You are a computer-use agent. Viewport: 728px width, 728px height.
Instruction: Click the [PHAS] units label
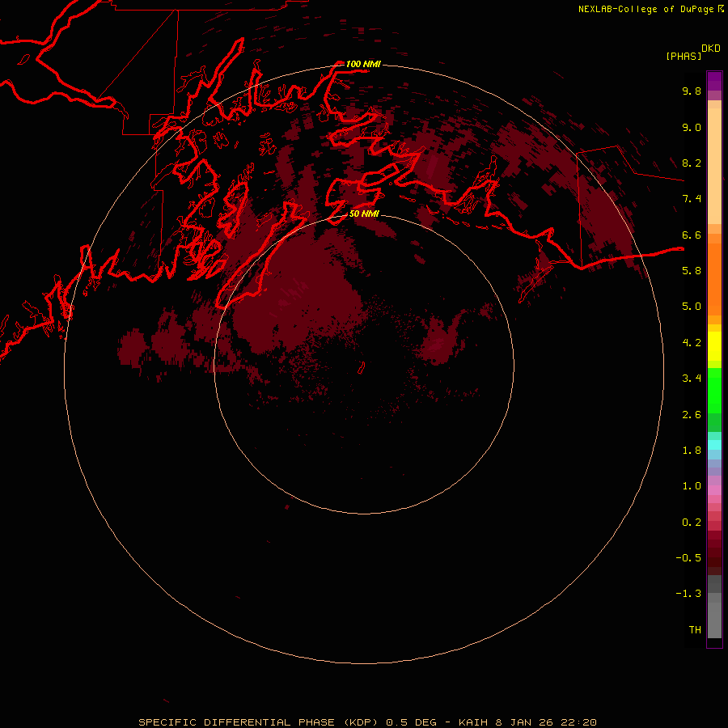(x=684, y=56)
